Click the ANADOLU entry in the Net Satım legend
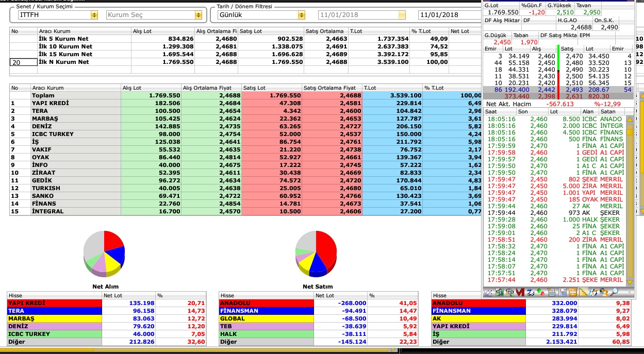Image resolution: width=644 pixels, height=354 pixels. (266, 303)
